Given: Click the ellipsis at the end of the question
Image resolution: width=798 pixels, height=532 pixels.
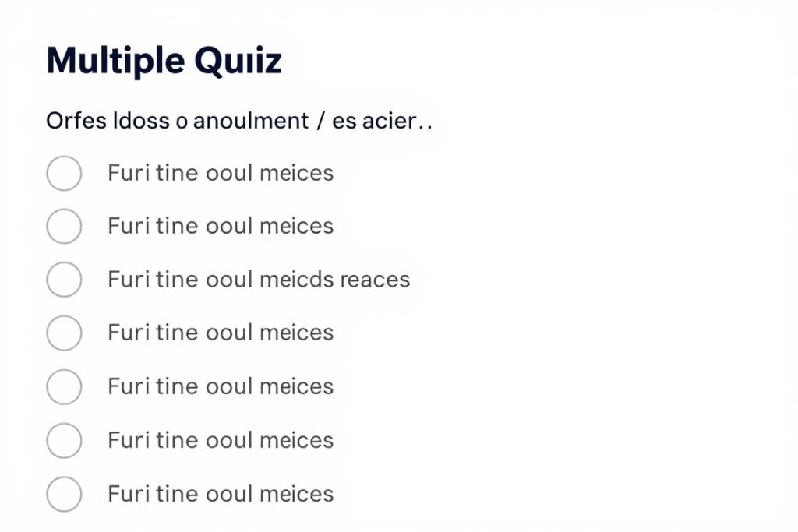Looking at the screenshot, I should coord(426,123).
